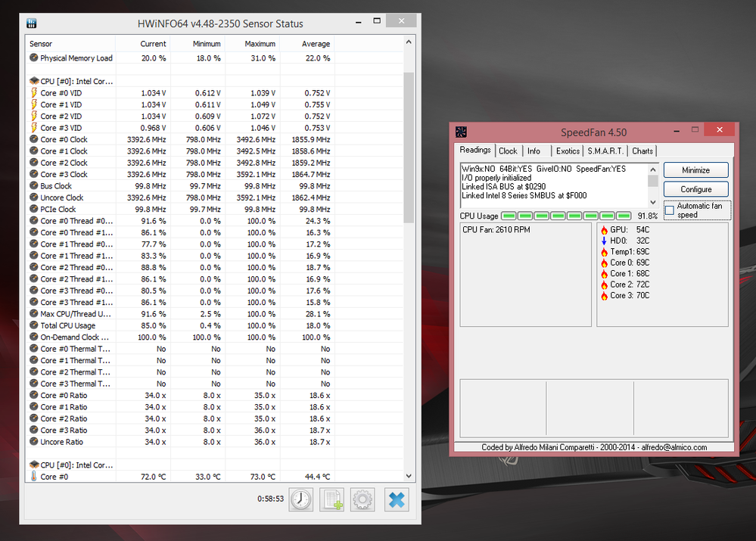
Task: Click the Configure button in SpeedFan
Action: 695,189
